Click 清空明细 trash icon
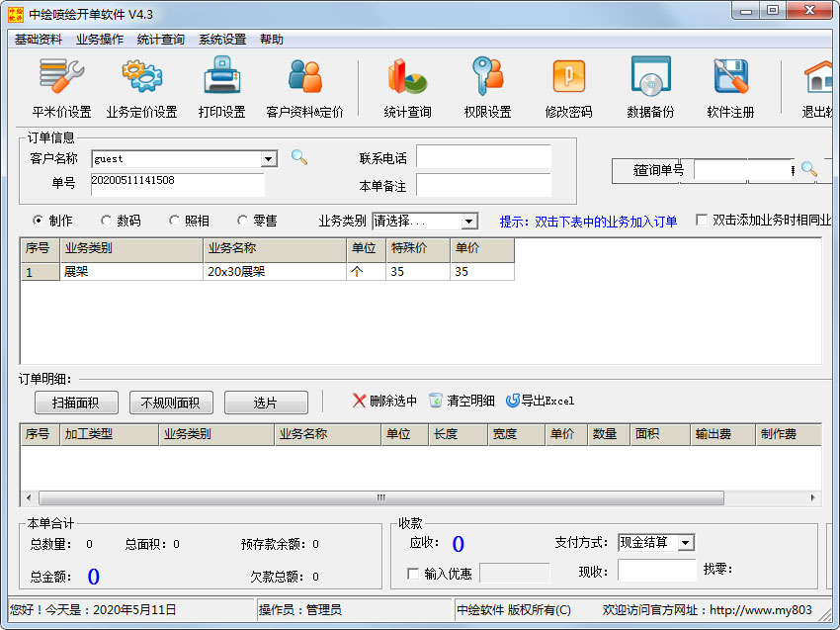The image size is (840, 630). click(436, 401)
